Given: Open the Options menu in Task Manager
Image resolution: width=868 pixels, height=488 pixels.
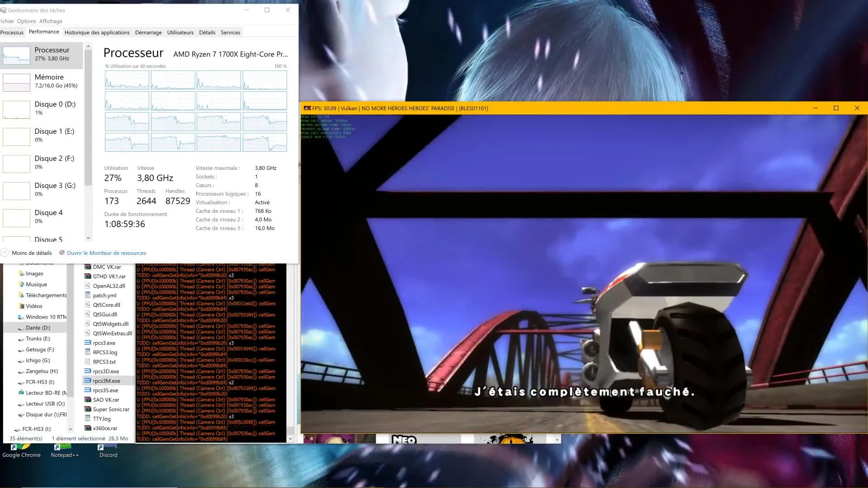Looking at the screenshot, I should tap(26, 21).
